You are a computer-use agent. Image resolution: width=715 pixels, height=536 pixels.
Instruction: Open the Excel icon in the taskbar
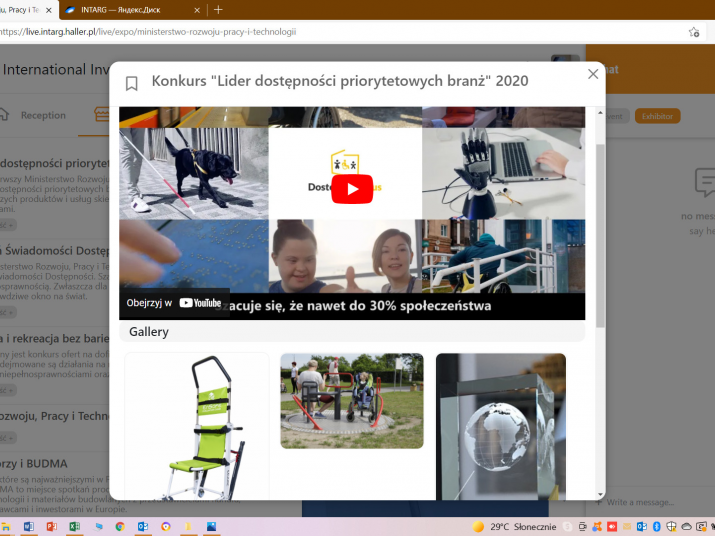click(74, 526)
